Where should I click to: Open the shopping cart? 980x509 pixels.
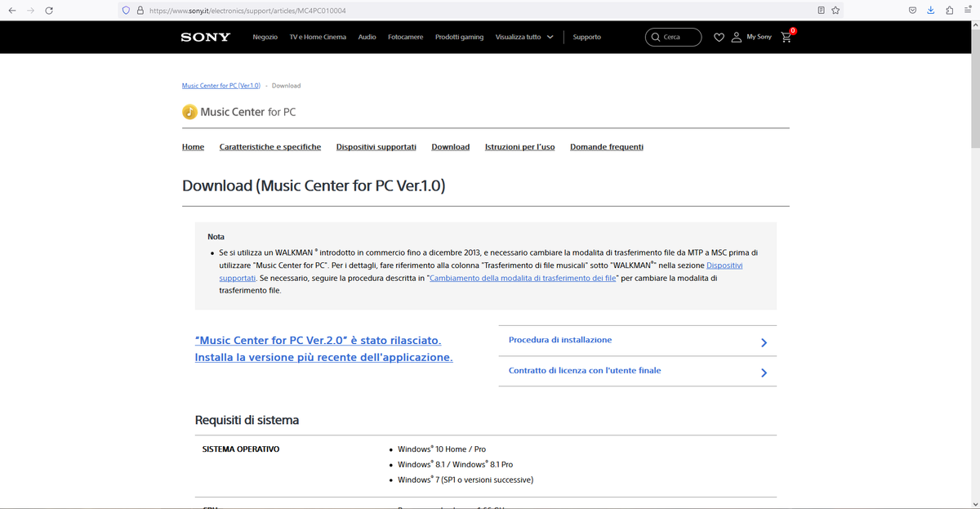(785, 37)
